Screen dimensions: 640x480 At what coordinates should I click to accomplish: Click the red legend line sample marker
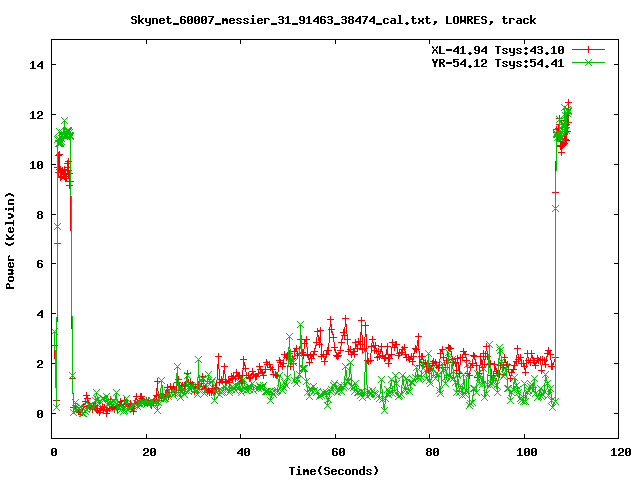click(x=588, y=50)
